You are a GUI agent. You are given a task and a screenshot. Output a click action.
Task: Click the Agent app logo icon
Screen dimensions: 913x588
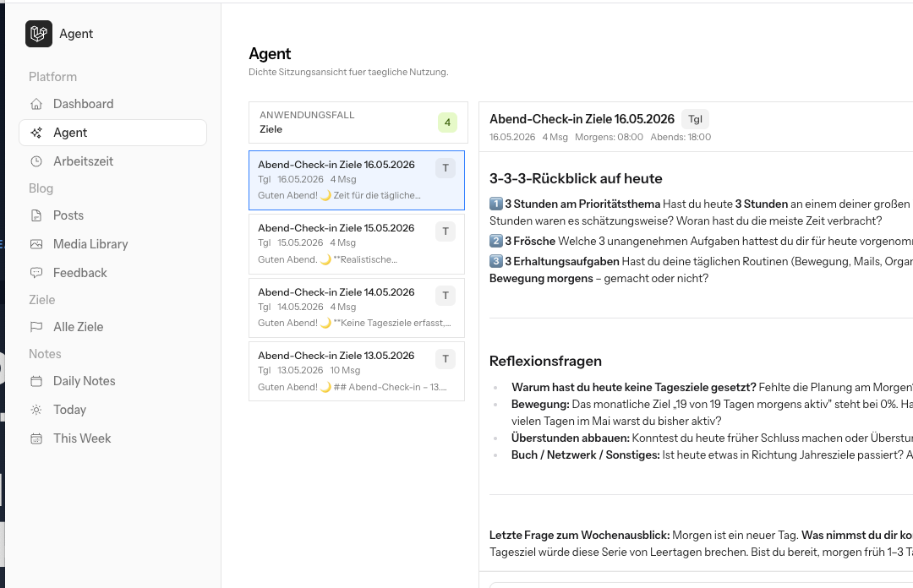[x=38, y=34]
